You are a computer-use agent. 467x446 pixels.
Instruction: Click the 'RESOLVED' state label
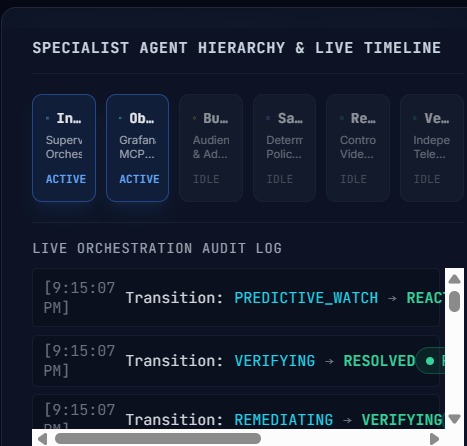pos(379,361)
